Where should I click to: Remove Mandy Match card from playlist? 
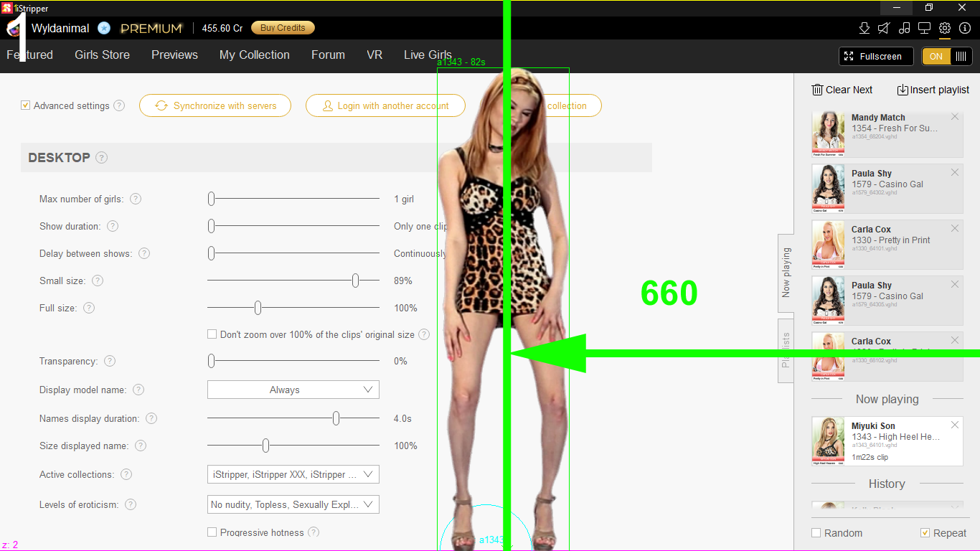pyautogui.click(x=955, y=117)
